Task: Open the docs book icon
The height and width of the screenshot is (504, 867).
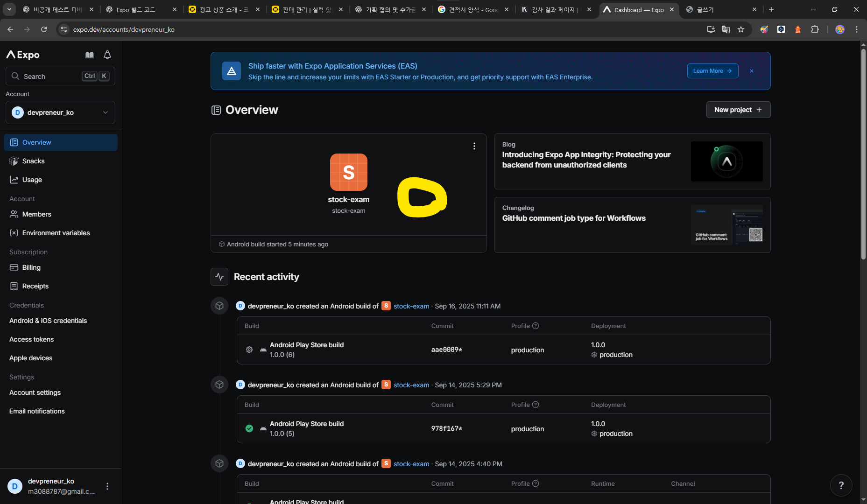Action: pos(90,55)
